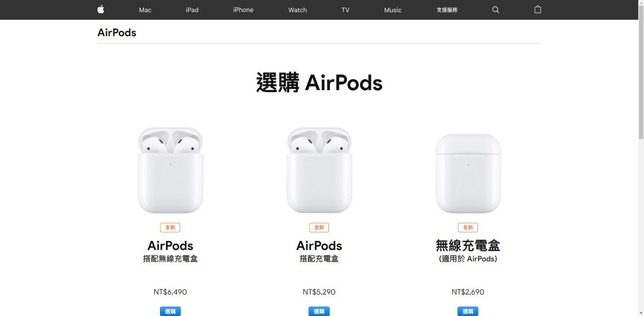Click the AirPods 搭配無線充電盒 title
Viewport: 644px width, 316px height.
point(170,252)
